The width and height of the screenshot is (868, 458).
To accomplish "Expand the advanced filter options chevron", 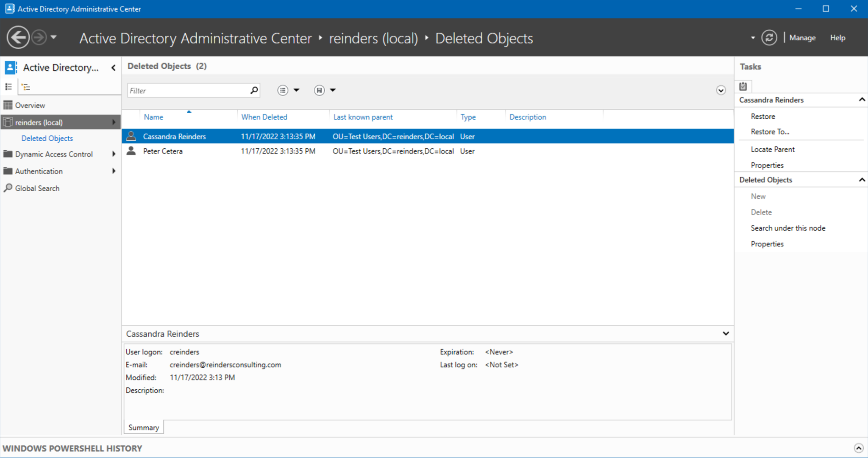I will pos(721,90).
